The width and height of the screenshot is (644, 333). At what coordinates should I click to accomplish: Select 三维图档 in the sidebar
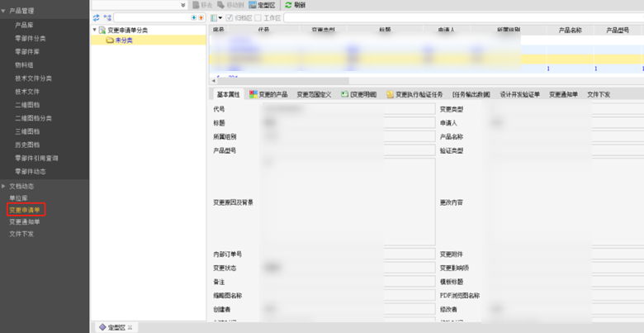click(27, 131)
